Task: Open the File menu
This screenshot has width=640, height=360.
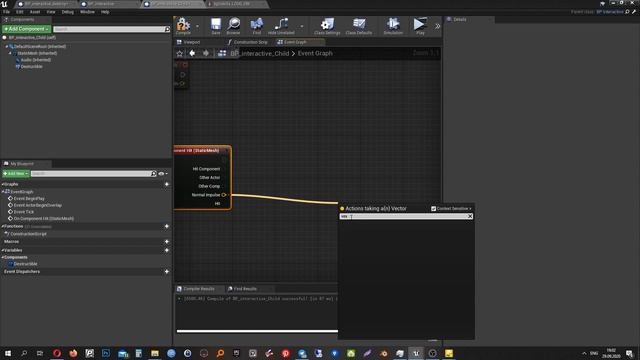Action: click(x=6, y=12)
